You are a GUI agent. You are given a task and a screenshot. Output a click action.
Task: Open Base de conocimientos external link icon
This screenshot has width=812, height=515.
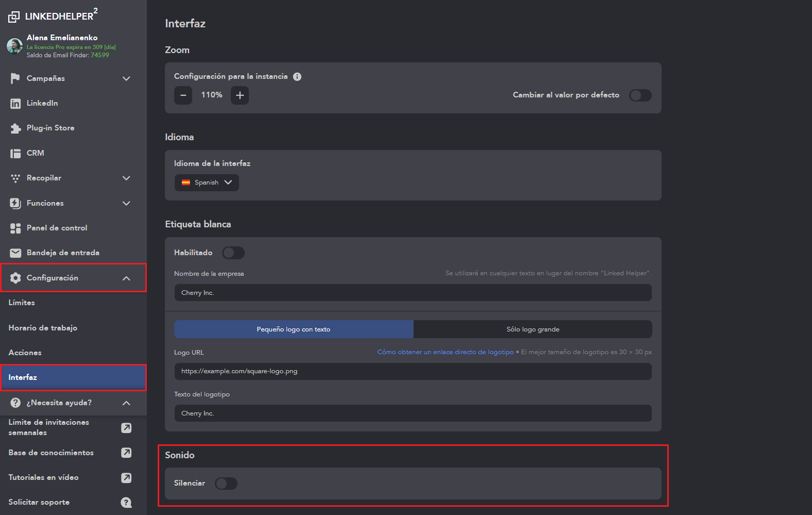(x=126, y=453)
